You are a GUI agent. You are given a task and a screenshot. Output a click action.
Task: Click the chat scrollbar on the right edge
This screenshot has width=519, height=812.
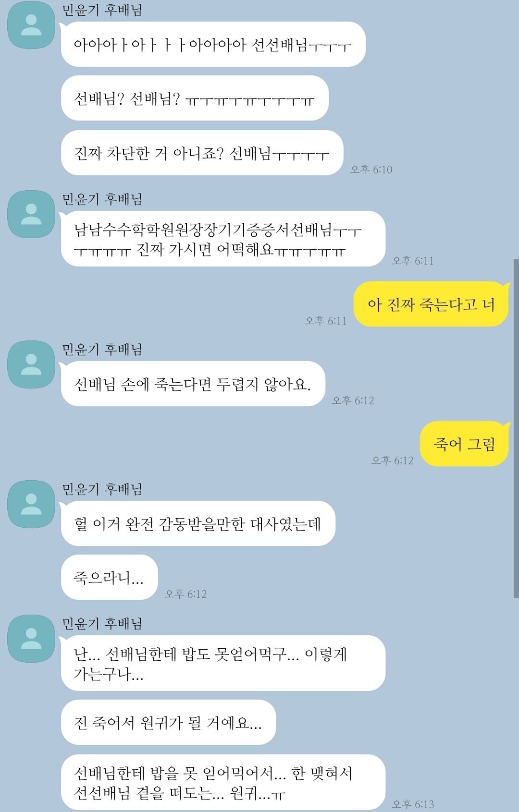click(x=516, y=428)
